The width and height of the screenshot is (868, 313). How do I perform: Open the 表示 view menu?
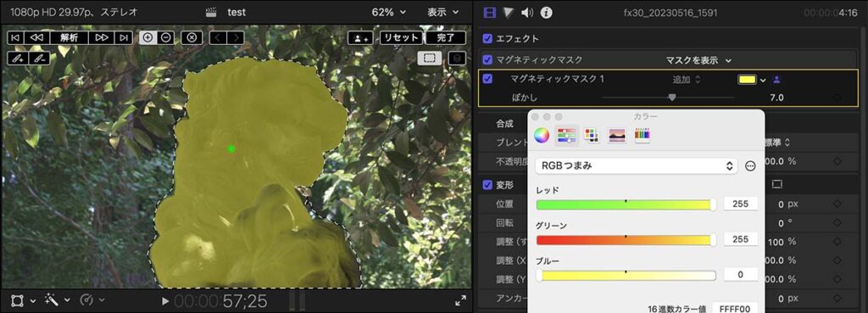pyautogui.click(x=442, y=12)
